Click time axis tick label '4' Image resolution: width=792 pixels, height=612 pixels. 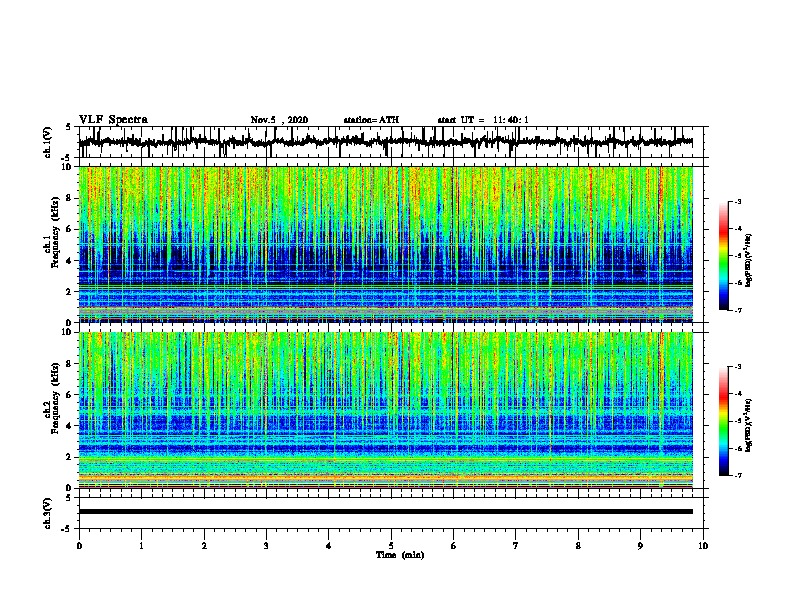click(x=329, y=546)
